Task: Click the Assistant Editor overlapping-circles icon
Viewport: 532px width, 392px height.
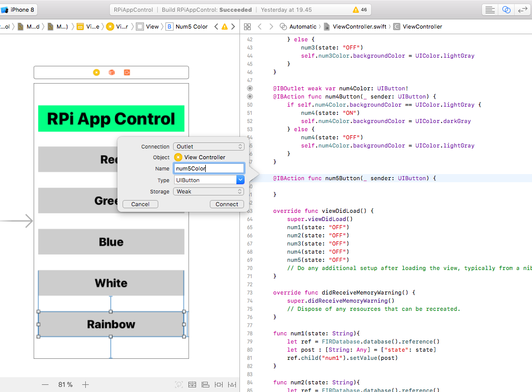Action: tap(506, 10)
